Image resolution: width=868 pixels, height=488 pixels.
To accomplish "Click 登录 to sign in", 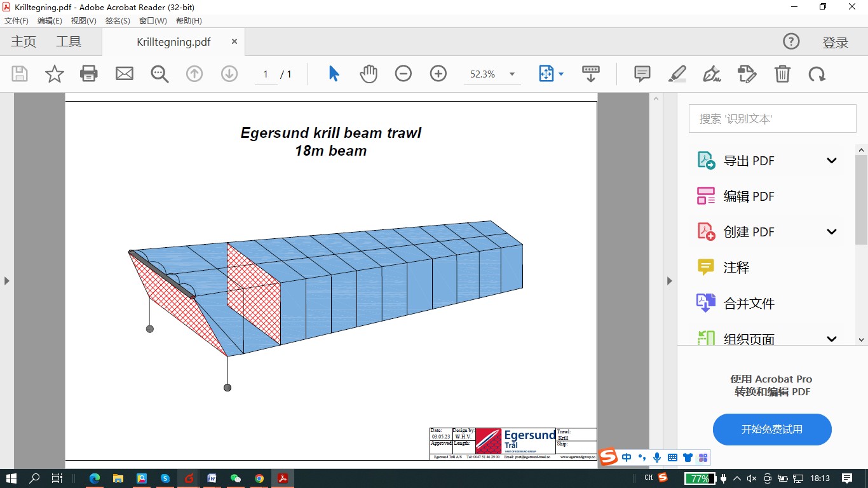I will click(x=835, y=43).
